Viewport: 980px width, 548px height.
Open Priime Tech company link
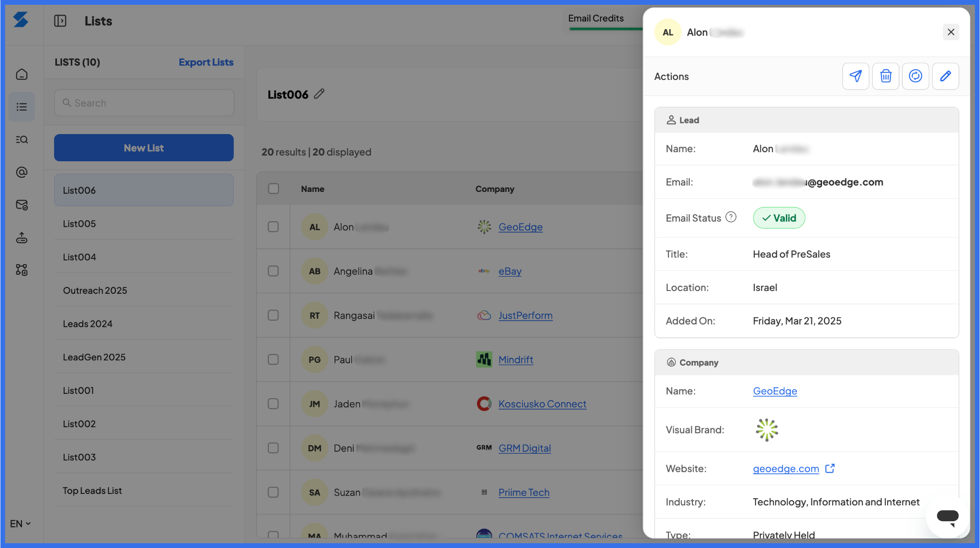pos(524,492)
